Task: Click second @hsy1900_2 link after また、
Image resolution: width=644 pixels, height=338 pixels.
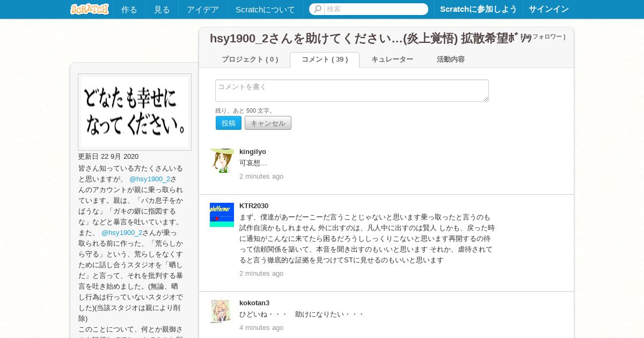Action: click(x=122, y=233)
